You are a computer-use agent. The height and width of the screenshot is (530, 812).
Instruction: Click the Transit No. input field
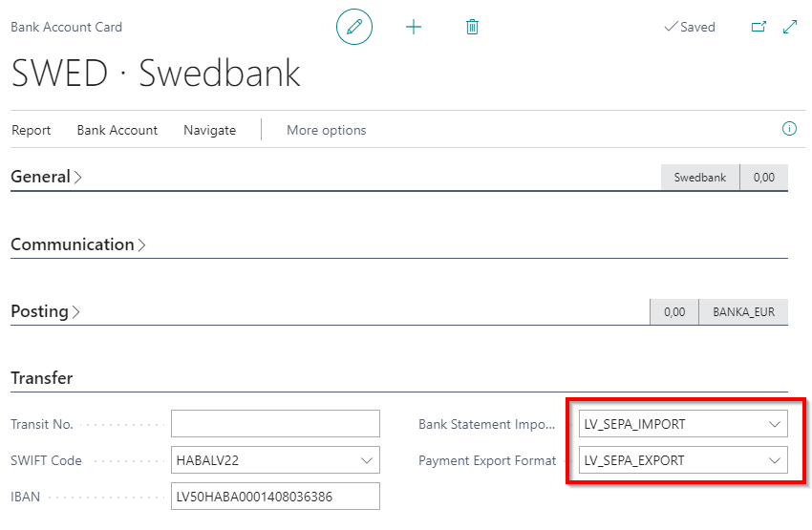[x=275, y=424]
